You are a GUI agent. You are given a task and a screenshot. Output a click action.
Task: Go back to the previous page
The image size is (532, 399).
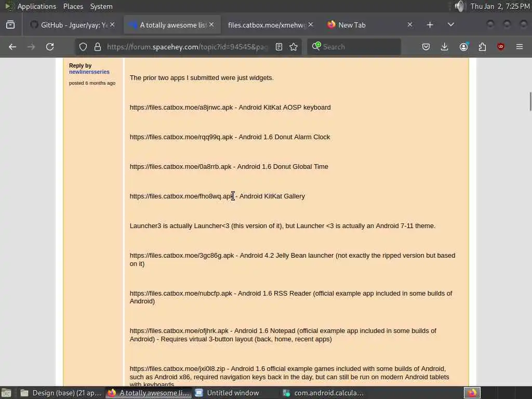(12, 47)
